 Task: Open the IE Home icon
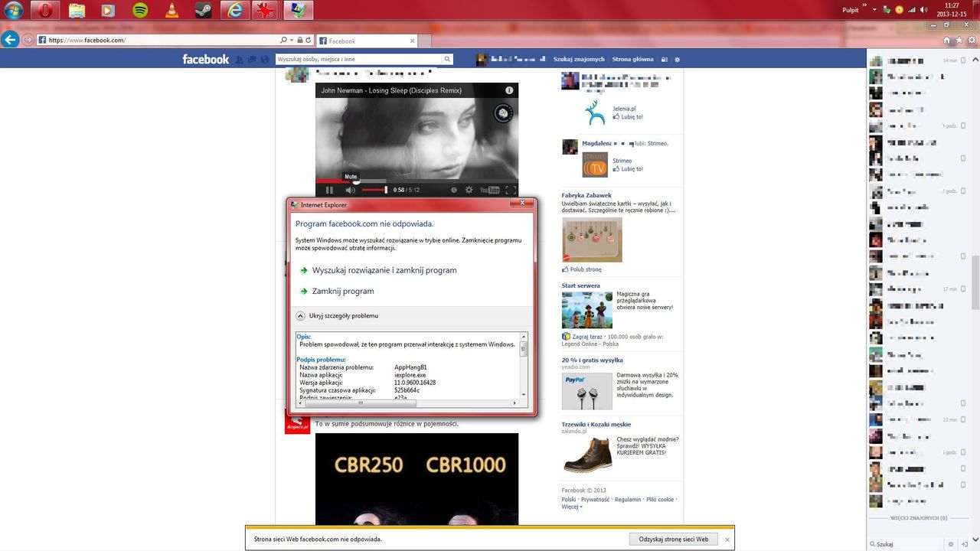pos(946,40)
